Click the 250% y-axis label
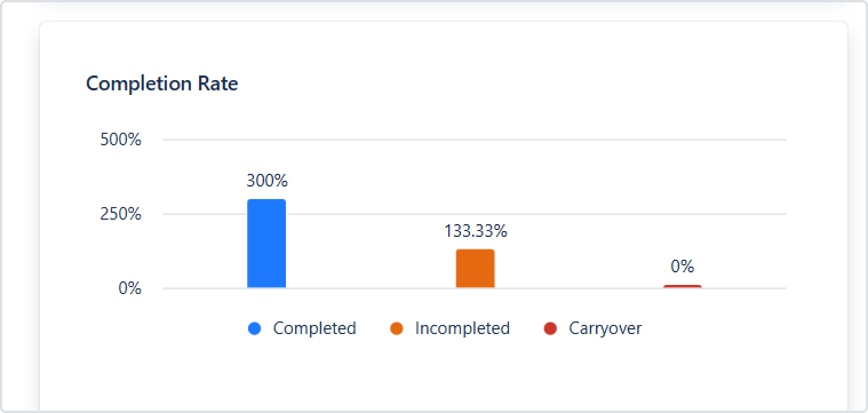 pyautogui.click(x=121, y=215)
